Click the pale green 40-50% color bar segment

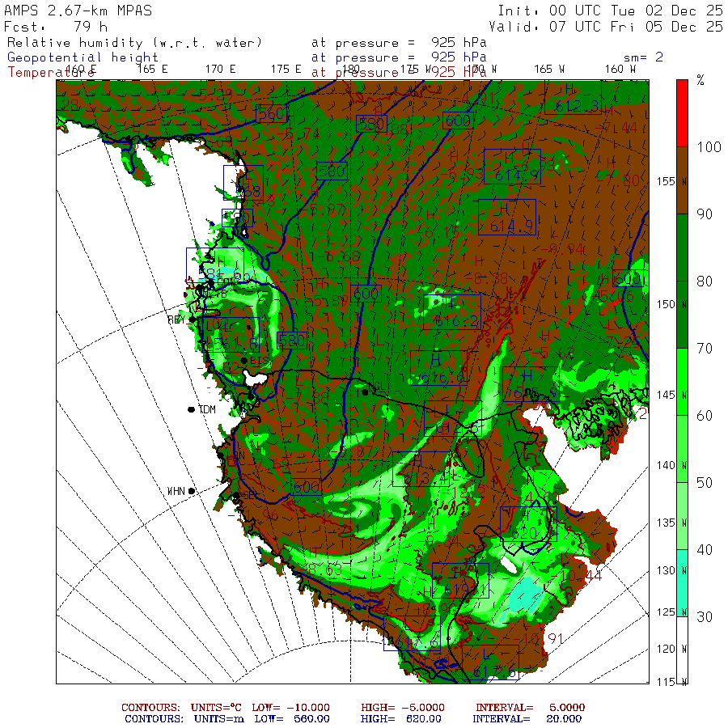pyautogui.click(x=682, y=516)
